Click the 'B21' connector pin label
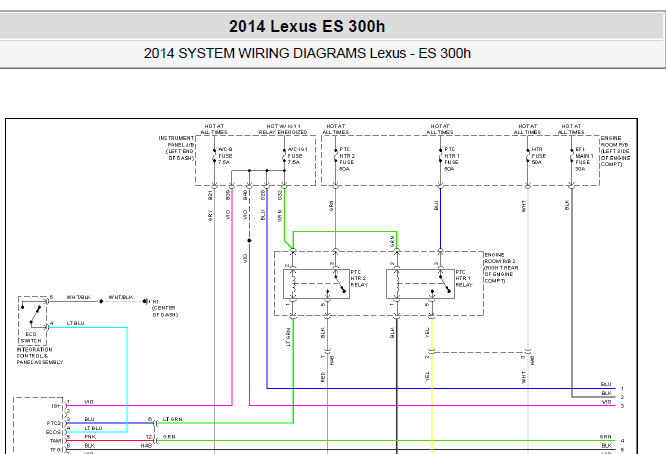The image size is (666, 454). [210, 195]
